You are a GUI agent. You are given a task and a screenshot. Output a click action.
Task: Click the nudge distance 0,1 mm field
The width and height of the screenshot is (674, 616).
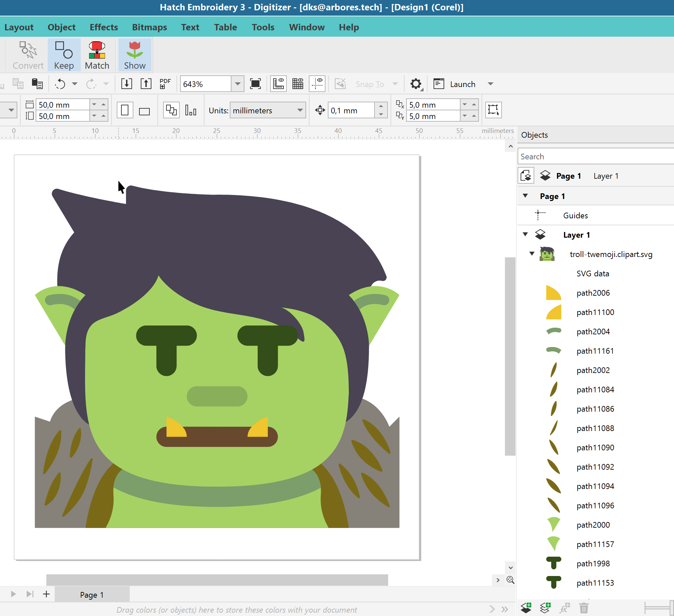click(x=351, y=110)
